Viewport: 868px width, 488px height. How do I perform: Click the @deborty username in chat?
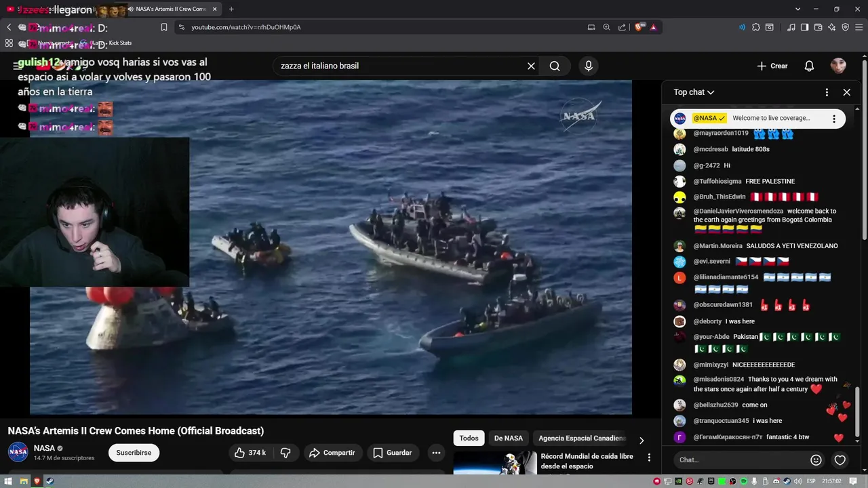click(707, 321)
